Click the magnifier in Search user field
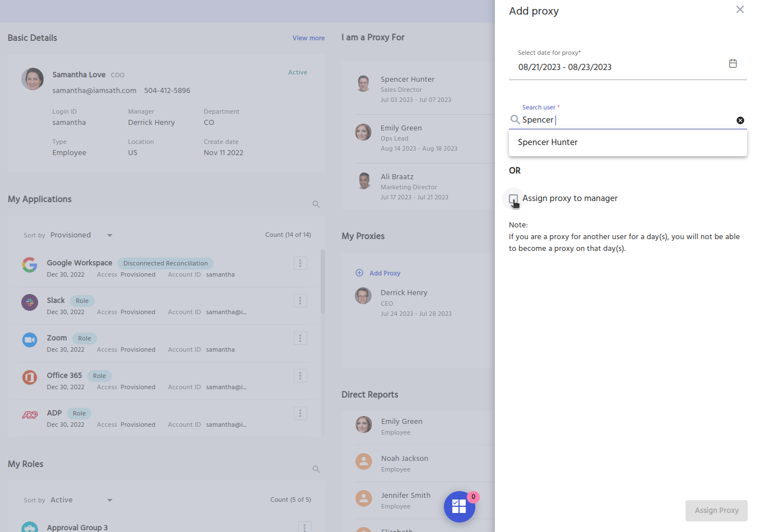The height and width of the screenshot is (532, 760). (x=515, y=119)
